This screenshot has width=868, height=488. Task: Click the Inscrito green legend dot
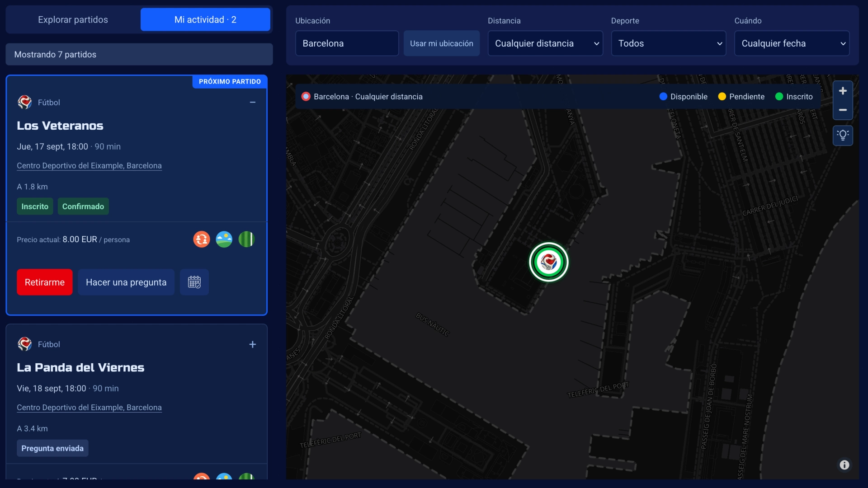[x=779, y=96]
